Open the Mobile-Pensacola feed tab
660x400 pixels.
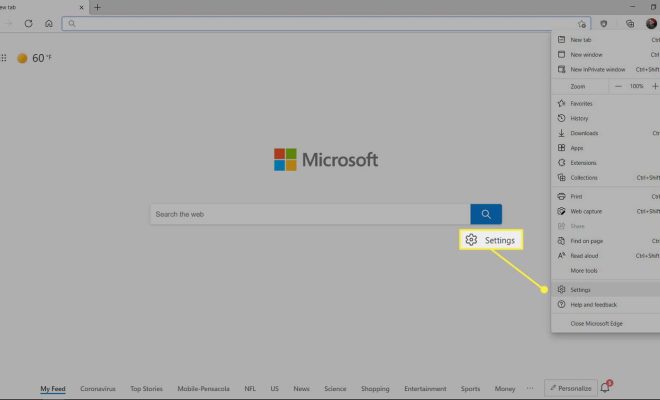[203, 389]
